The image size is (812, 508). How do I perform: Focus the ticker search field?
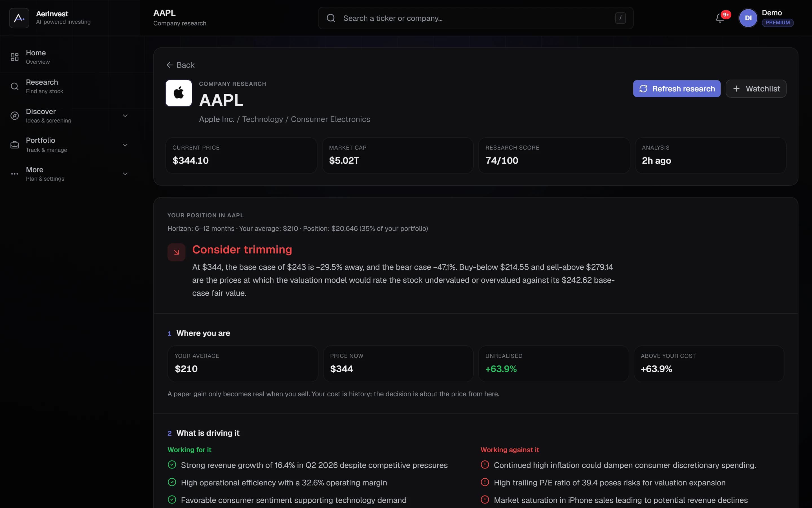pyautogui.click(x=475, y=18)
